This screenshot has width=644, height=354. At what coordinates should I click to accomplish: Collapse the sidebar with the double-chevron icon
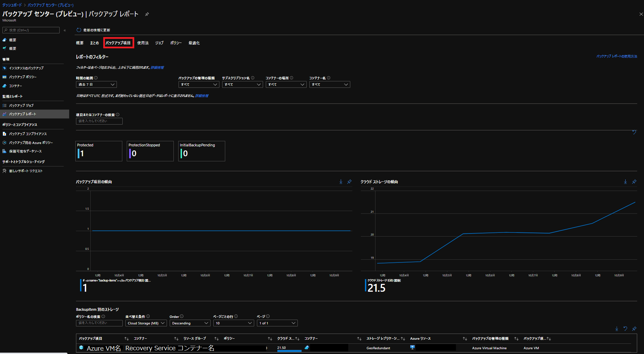(65, 30)
